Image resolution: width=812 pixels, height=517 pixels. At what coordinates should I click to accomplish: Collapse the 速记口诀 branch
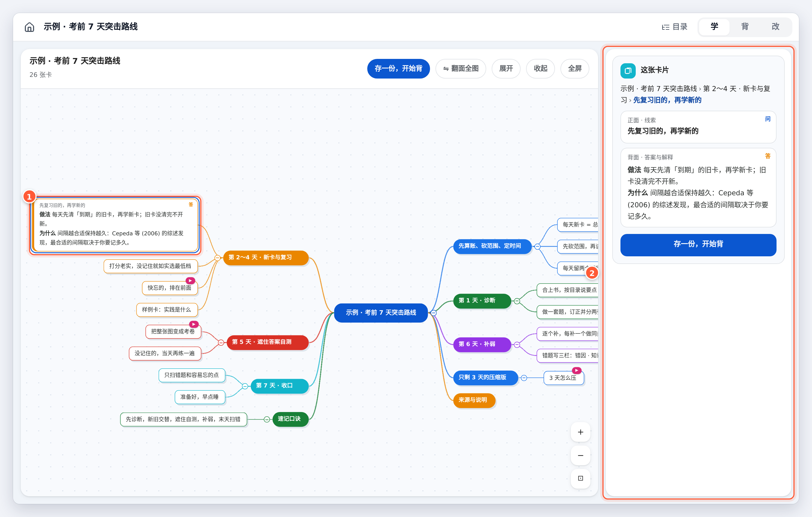click(x=267, y=419)
